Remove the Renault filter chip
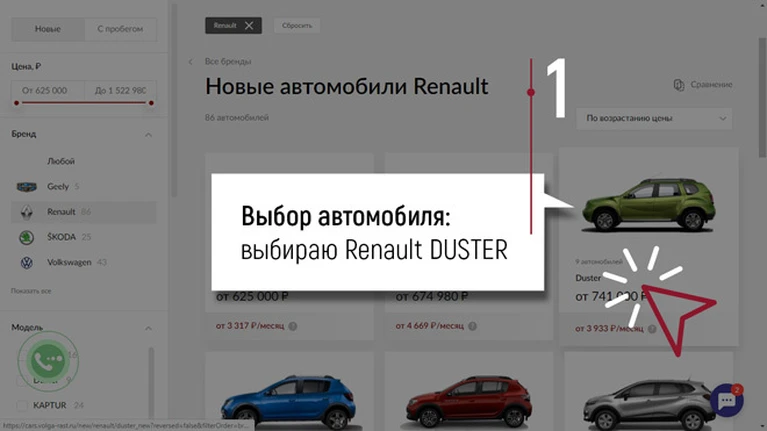 [249, 25]
